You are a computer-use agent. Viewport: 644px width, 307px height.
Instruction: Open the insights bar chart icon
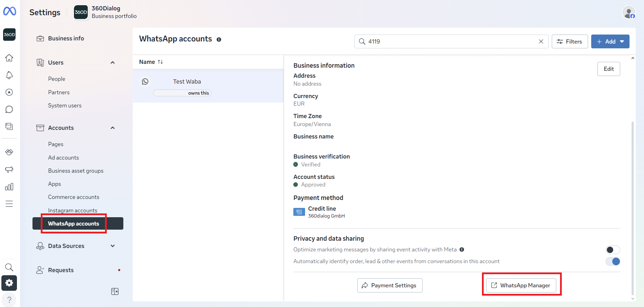point(9,187)
